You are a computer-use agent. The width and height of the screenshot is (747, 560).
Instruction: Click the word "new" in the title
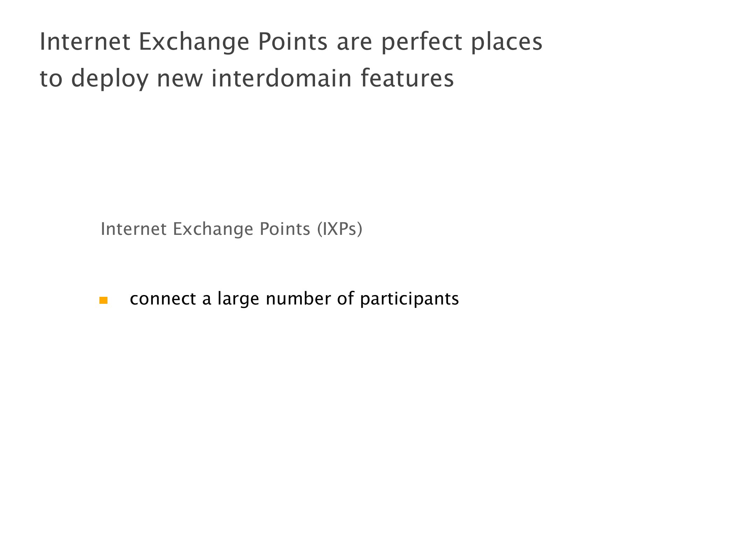pos(180,78)
